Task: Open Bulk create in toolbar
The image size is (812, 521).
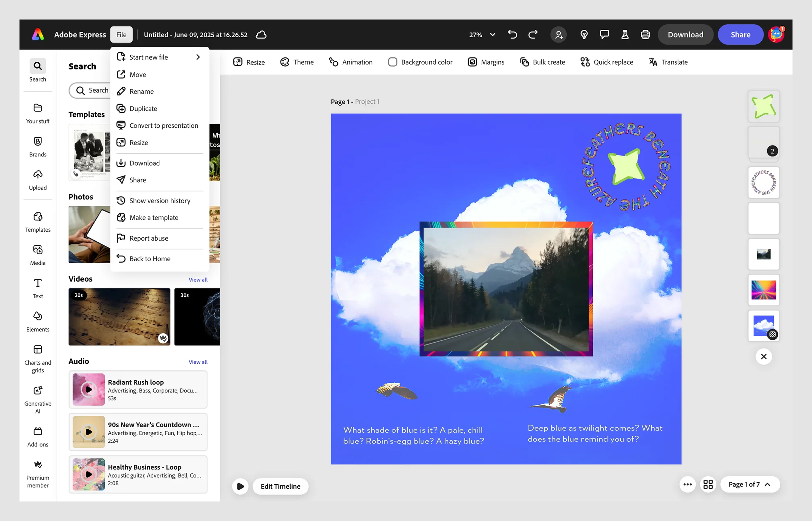Action: 542,62
